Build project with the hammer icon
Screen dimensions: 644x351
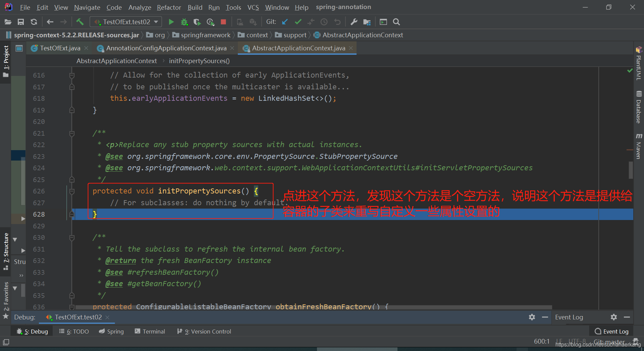coord(80,22)
